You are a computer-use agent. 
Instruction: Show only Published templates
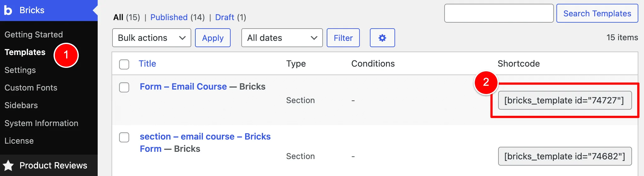169,17
